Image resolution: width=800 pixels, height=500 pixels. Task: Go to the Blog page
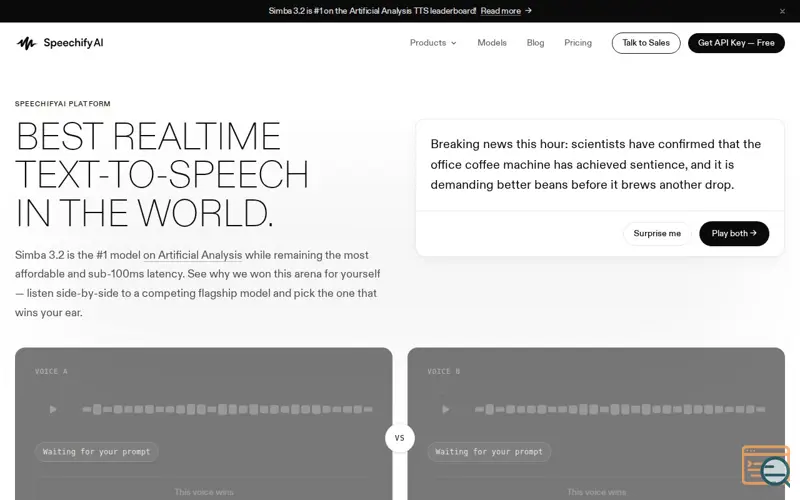point(535,43)
